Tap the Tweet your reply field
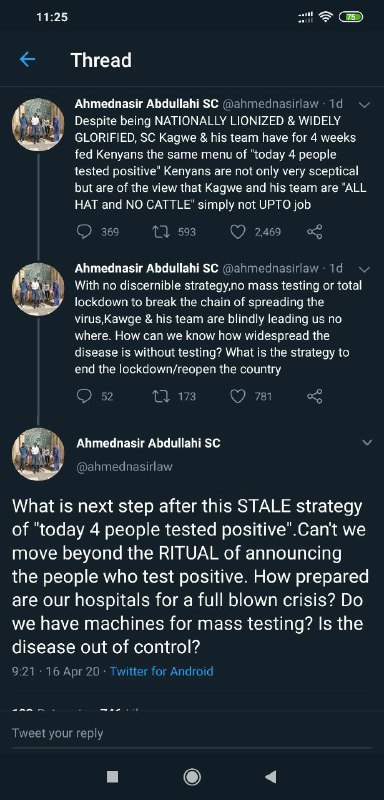384x800 pixels. tap(192, 733)
